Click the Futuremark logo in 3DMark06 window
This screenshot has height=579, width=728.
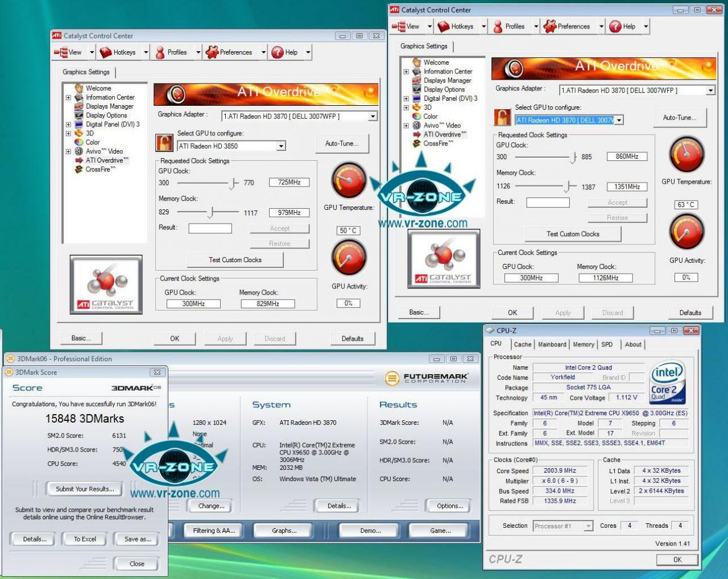(x=427, y=378)
